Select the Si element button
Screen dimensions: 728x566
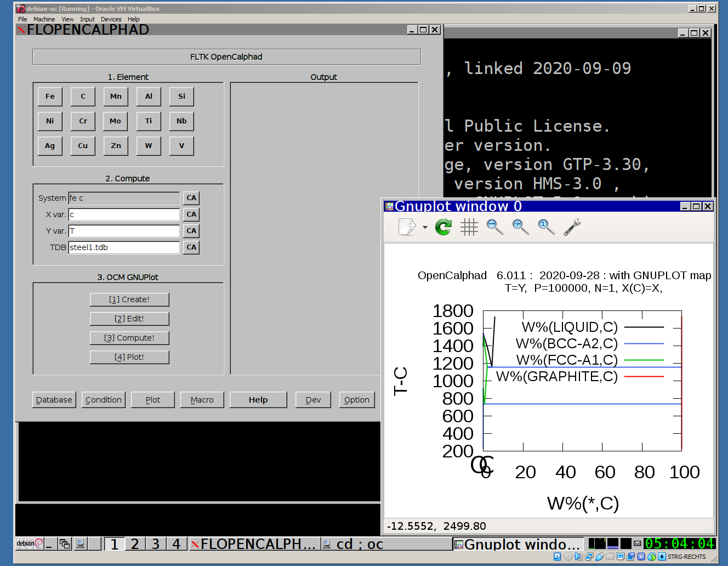point(181,97)
